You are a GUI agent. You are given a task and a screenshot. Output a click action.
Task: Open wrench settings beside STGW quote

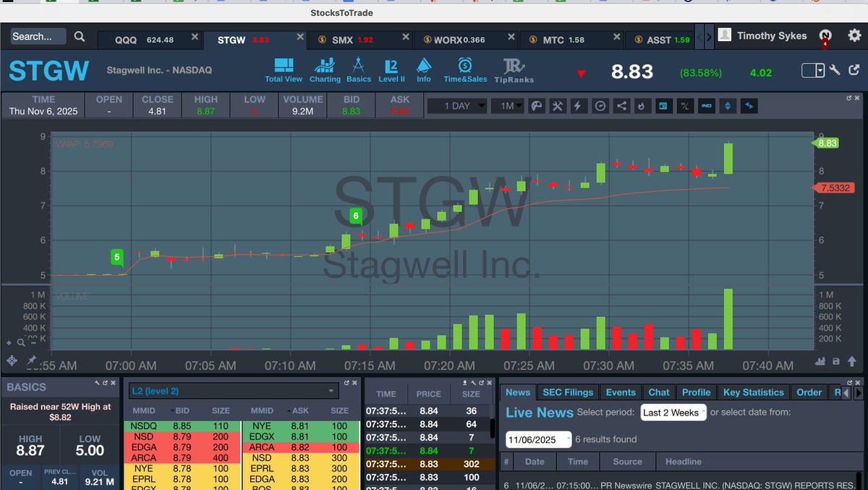834,70
